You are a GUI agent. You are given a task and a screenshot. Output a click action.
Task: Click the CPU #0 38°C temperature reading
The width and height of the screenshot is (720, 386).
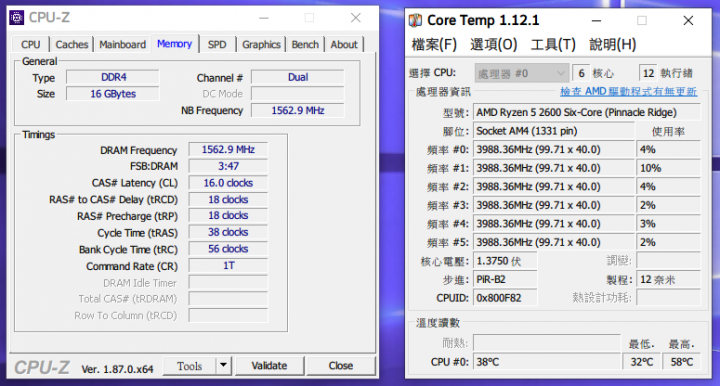tap(547, 362)
